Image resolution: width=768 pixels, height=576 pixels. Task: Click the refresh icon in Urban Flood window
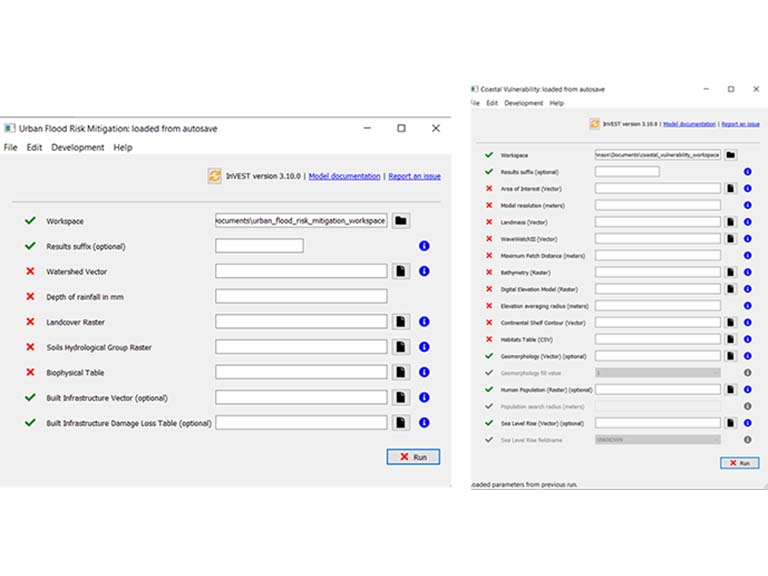pyautogui.click(x=215, y=176)
